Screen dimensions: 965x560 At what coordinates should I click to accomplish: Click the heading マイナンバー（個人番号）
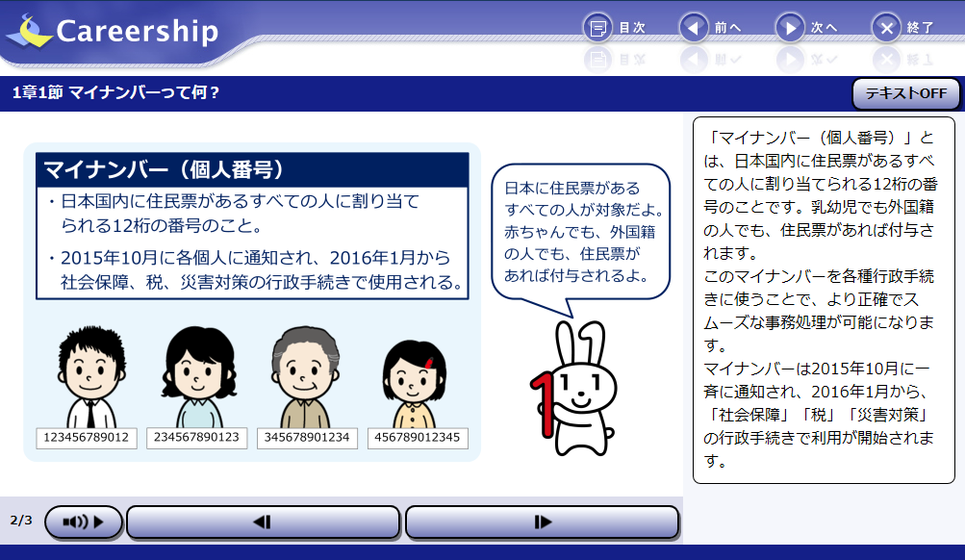click(164, 169)
